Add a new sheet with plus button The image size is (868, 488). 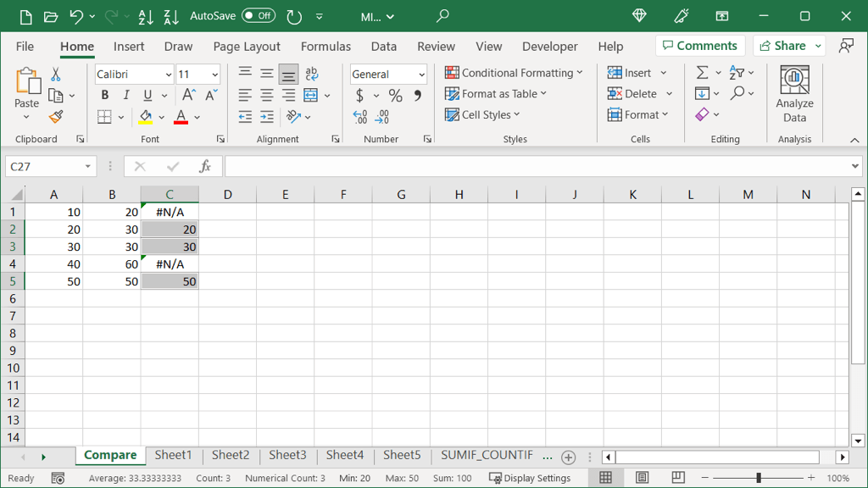click(x=568, y=457)
